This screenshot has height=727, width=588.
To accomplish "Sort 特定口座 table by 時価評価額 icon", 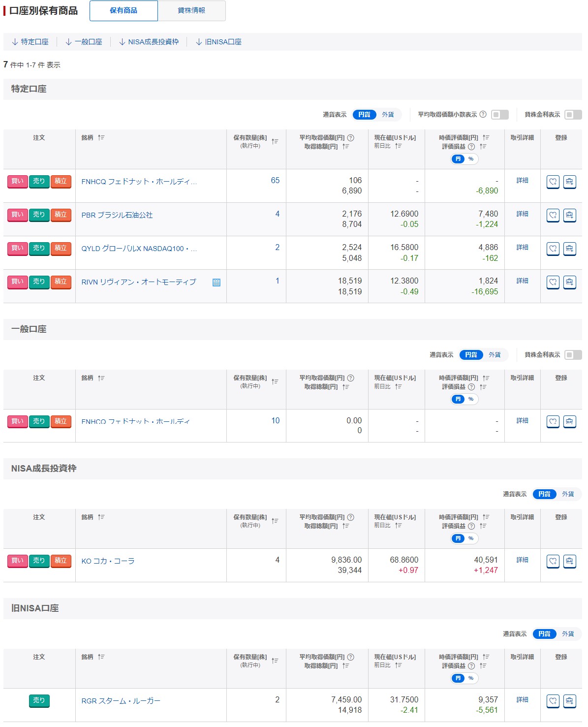I will [x=486, y=138].
